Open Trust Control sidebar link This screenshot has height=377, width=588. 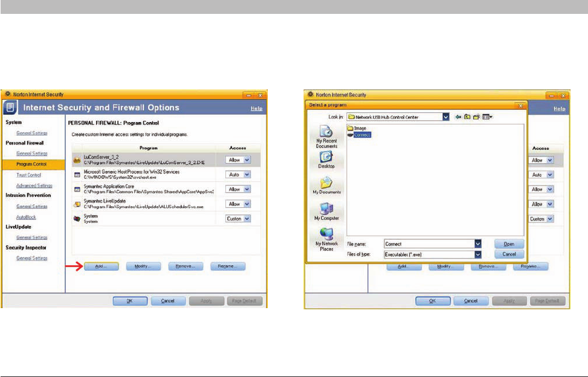(x=28, y=175)
